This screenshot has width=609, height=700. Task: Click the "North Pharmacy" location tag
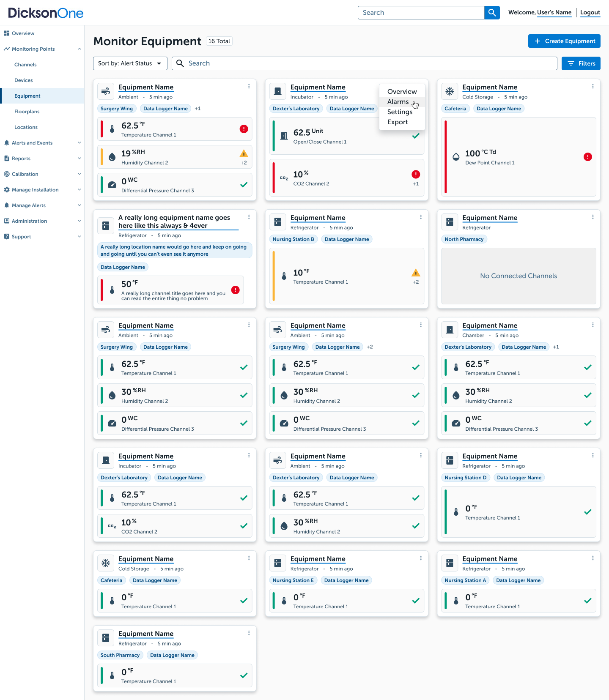[x=464, y=239]
